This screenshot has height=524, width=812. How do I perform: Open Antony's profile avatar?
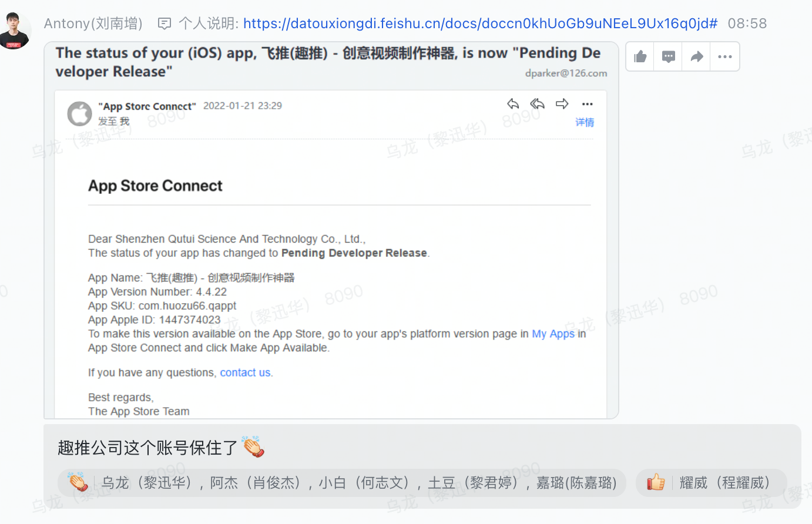(15, 31)
